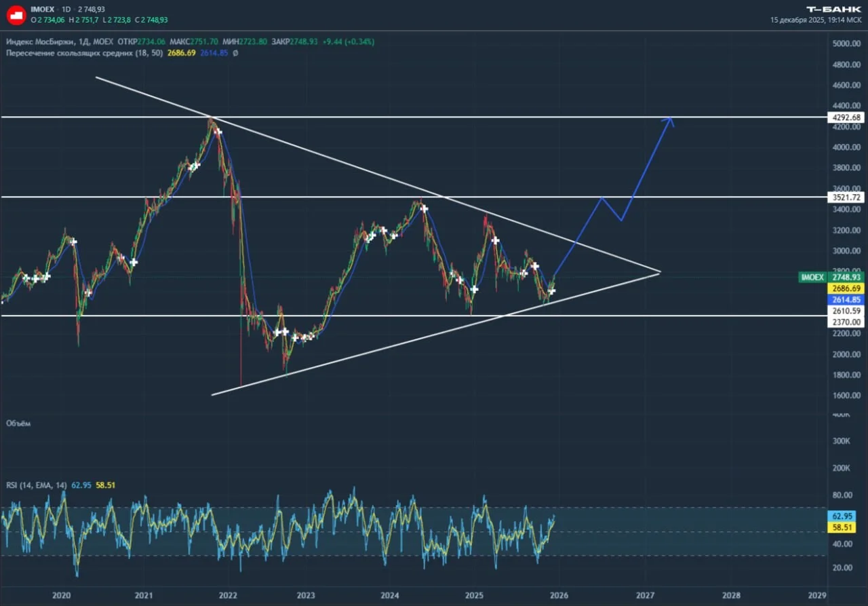
Task: Click the blue 62.95 RSI tag on the axis
Action: [x=842, y=516]
